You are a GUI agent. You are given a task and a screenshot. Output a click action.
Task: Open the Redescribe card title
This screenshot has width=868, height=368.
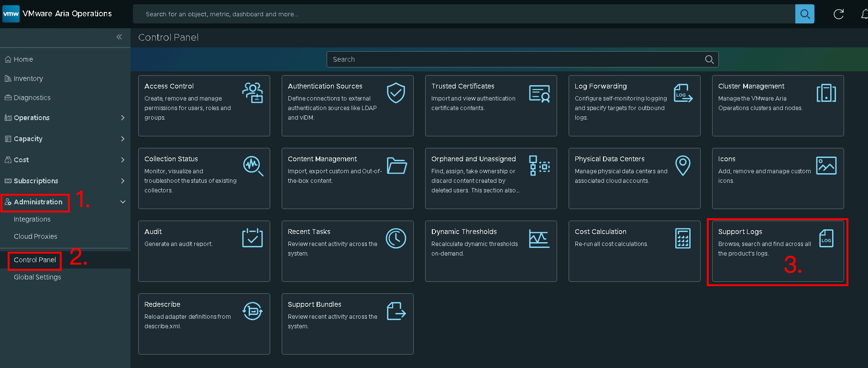tap(162, 304)
